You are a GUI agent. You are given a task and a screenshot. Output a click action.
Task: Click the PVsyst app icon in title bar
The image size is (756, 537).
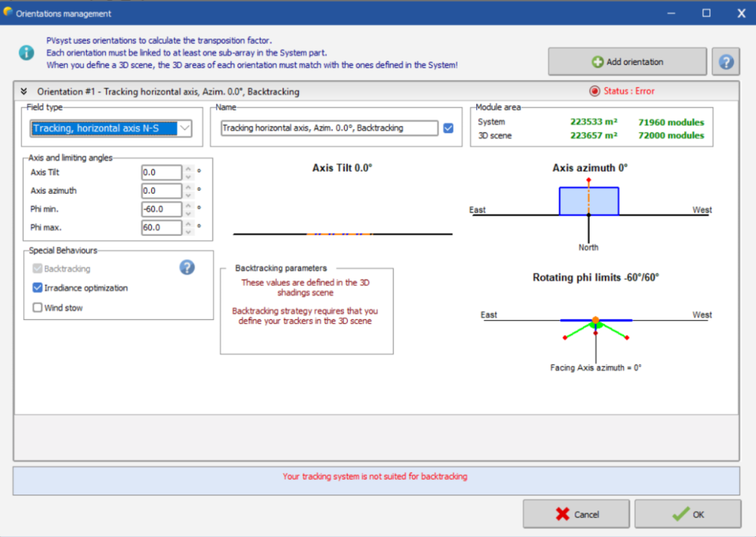tap(8, 13)
